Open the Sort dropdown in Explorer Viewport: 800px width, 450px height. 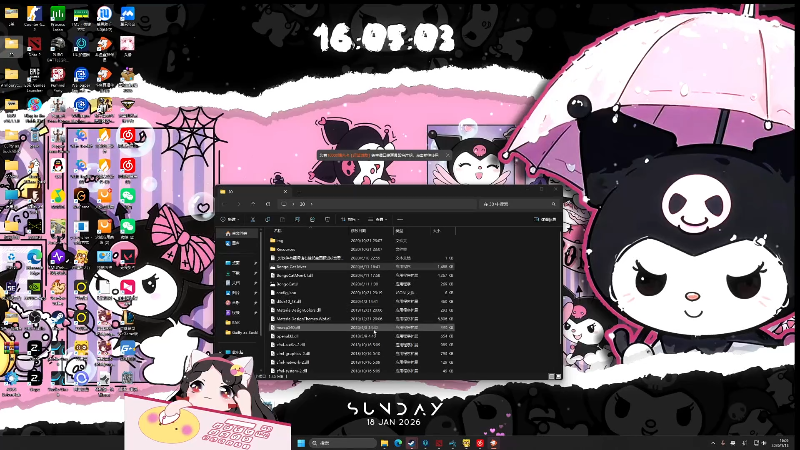[x=349, y=219]
